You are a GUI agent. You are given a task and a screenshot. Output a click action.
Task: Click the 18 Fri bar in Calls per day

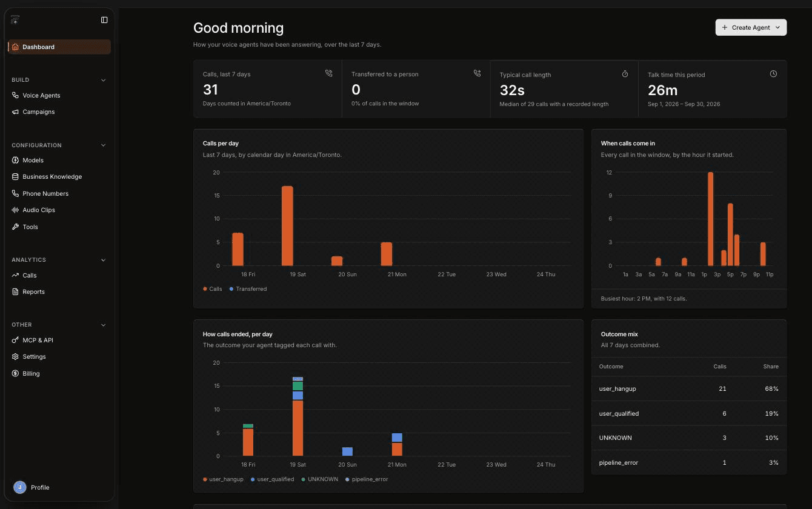(x=238, y=249)
